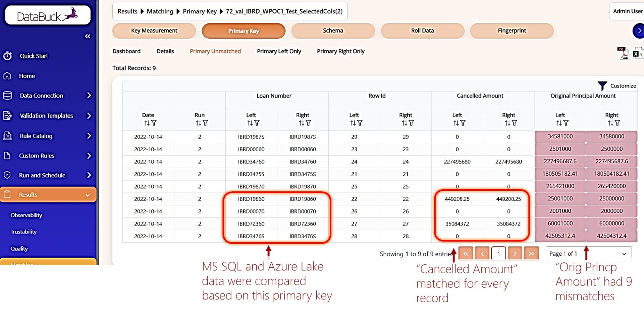Sort the Date column
This screenshot has height=312, width=644.
coord(147,123)
